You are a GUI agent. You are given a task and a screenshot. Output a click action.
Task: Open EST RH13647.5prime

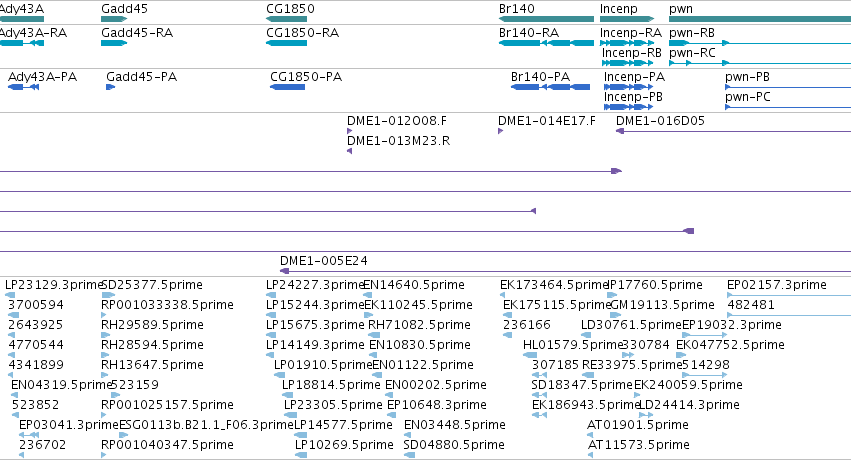pyautogui.click(x=152, y=365)
